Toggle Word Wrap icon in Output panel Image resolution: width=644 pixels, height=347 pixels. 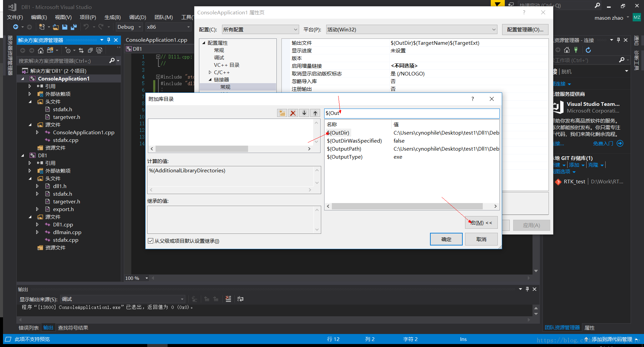coord(240,299)
